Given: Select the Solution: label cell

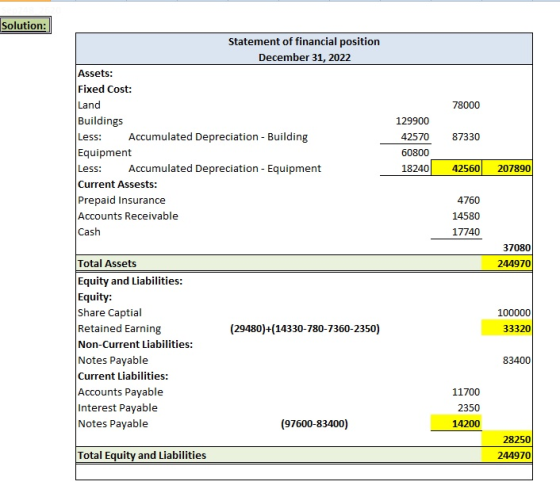Looking at the screenshot, I should coord(25,25).
